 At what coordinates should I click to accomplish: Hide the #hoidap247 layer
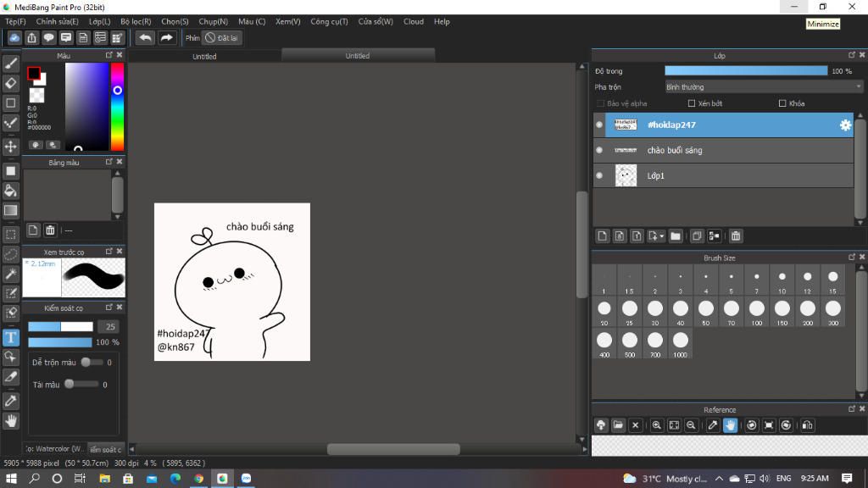599,125
